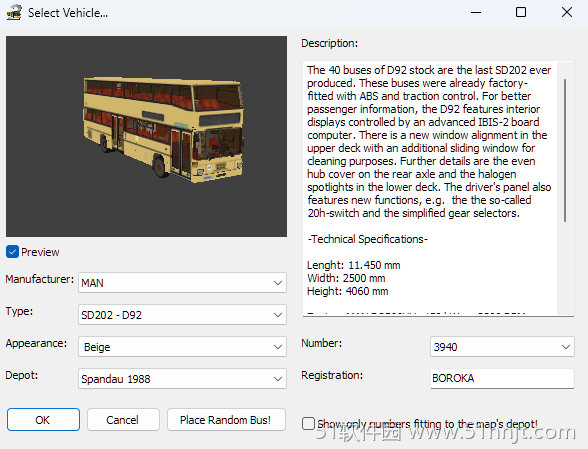This screenshot has width=588, height=449.
Task: Expand the Depot dropdown showing Spandau 1988
Action: pos(182,379)
